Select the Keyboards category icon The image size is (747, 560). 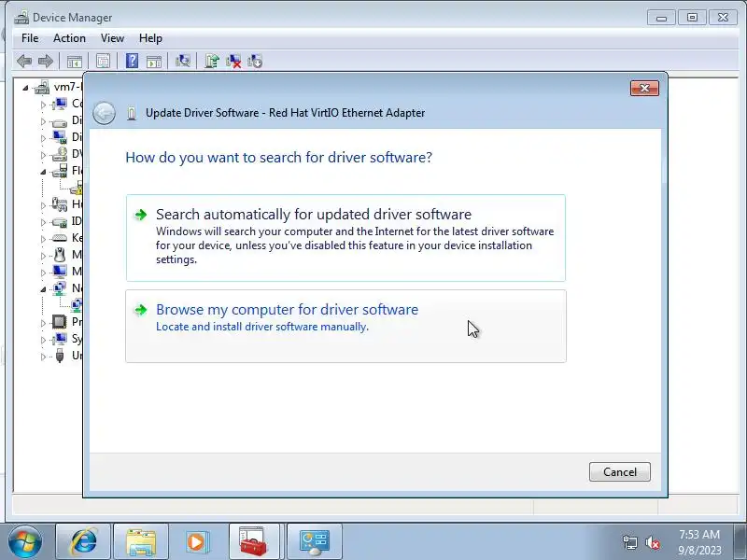(x=60, y=238)
